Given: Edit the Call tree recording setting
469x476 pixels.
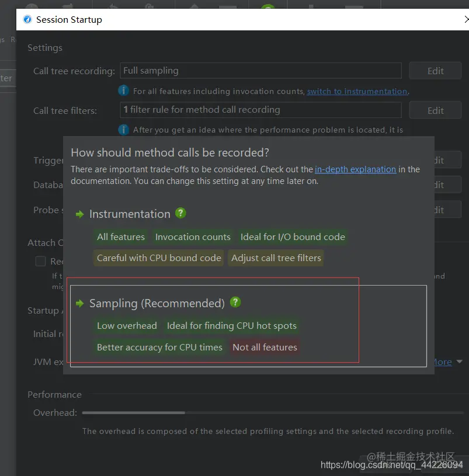Looking at the screenshot, I should pos(435,71).
